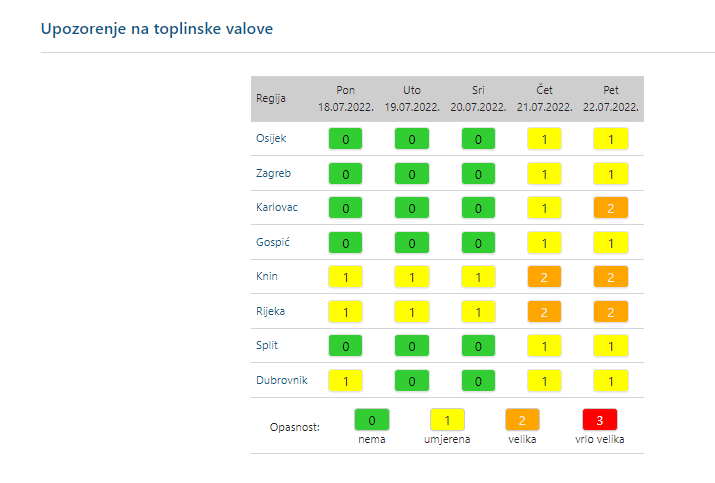Click Dubrovnik's yellow badge for Monday
This screenshot has width=715, height=483.
coord(346,380)
